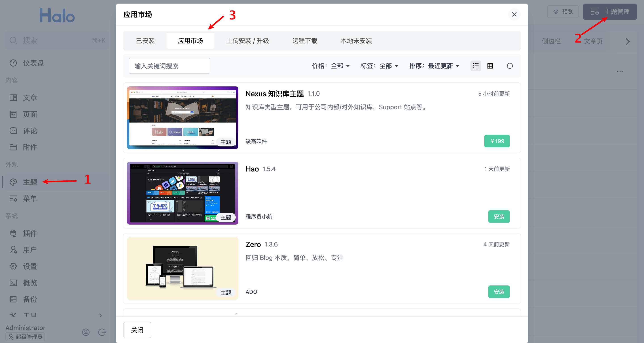Viewport: 644px width, 343px height.
Task: Select the 应用市场 tab
Action: click(x=190, y=41)
